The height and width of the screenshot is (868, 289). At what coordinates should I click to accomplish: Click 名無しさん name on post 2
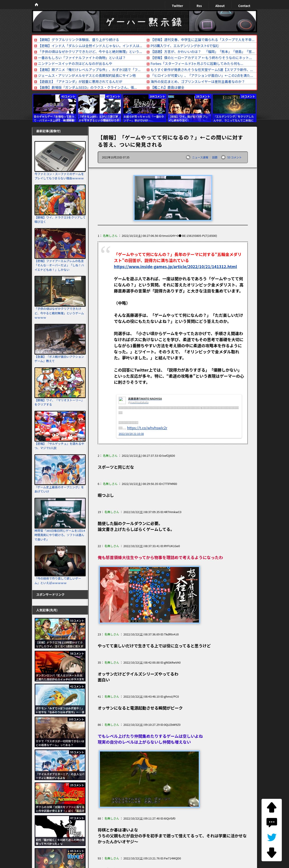[x=110, y=456]
